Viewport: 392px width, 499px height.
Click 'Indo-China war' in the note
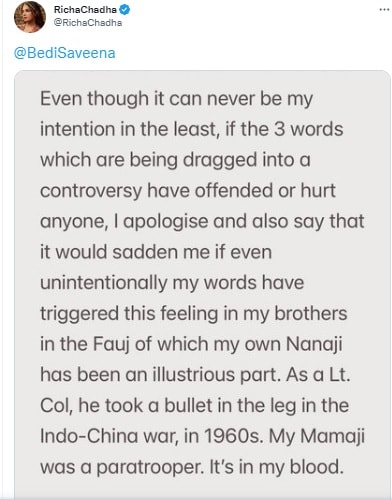point(107,436)
